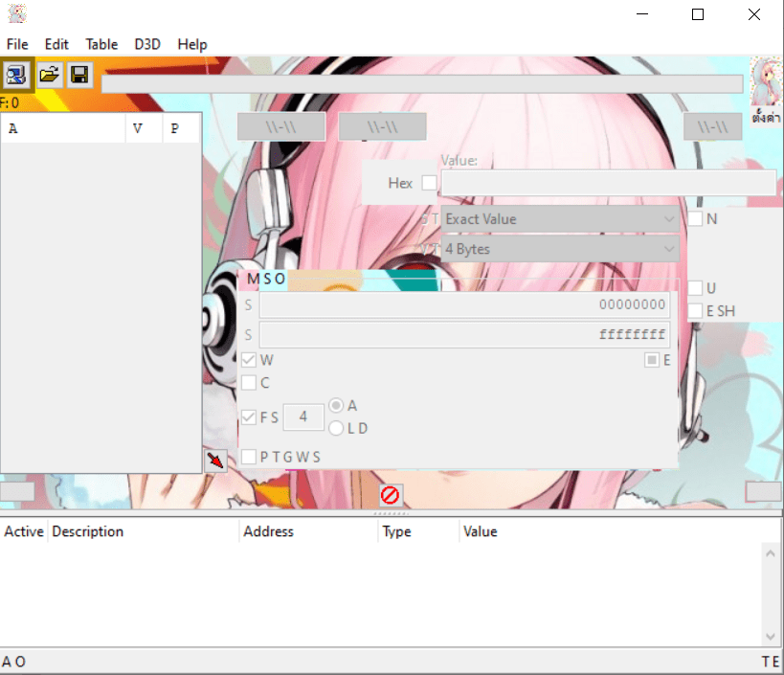Click the address list scroll down arrow
The width and height of the screenshot is (784, 675).
[771, 637]
